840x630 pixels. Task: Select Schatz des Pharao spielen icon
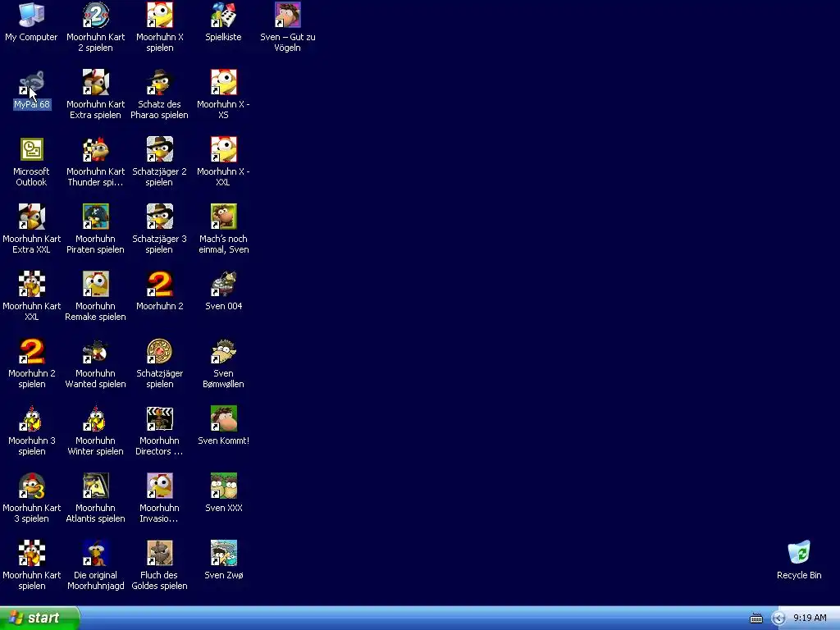[x=160, y=83]
